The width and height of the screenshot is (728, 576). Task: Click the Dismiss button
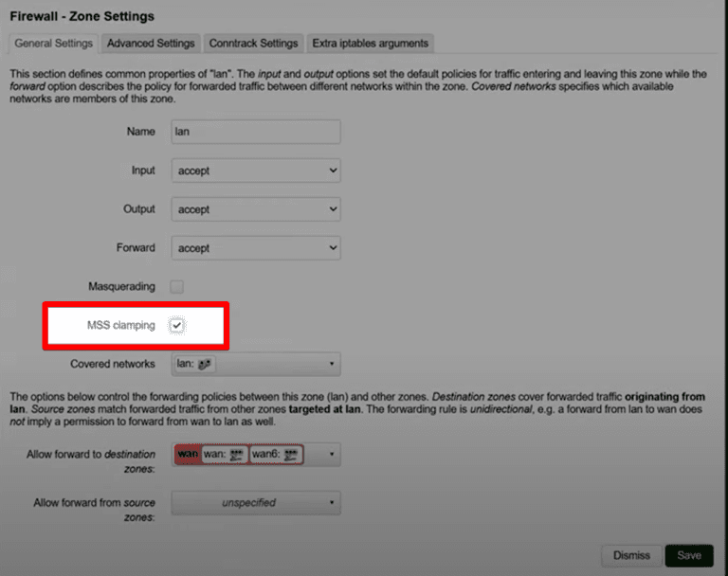point(631,556)
